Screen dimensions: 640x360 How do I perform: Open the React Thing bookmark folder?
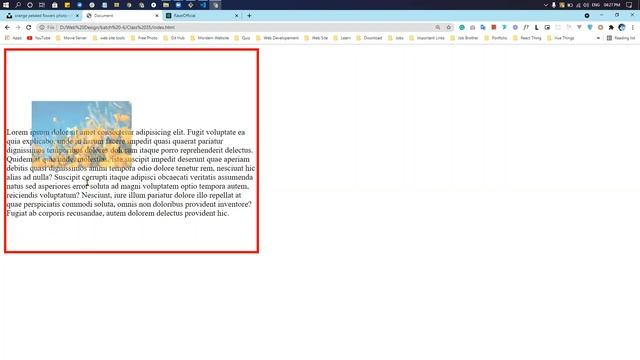(527, 38)
